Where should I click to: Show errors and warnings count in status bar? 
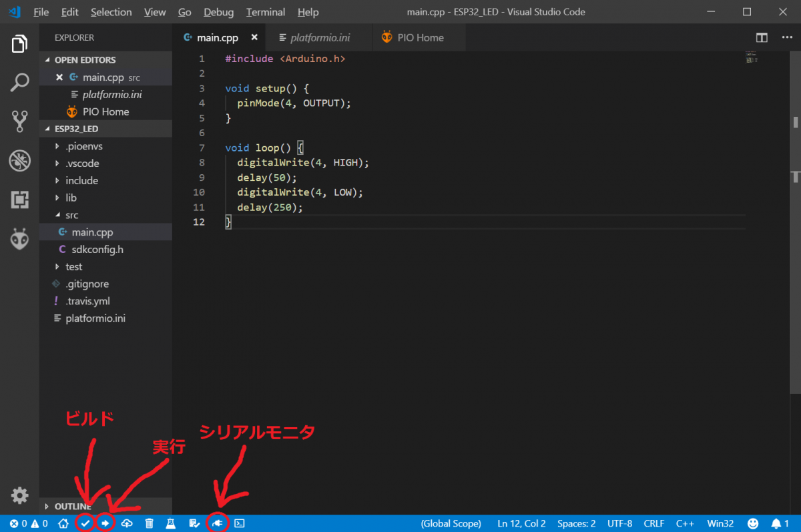point(29,523)
